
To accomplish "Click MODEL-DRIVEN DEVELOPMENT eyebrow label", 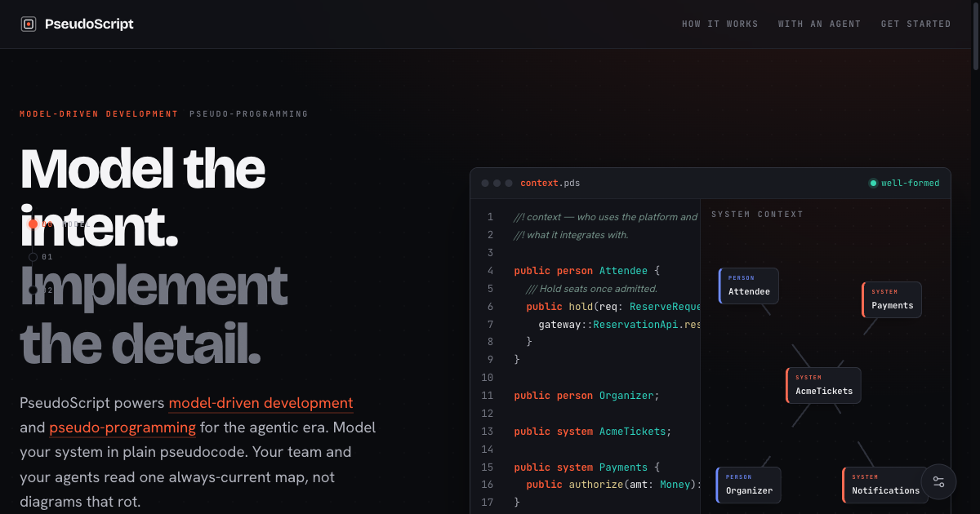I will pyautogui.click(x=99, y=114).
